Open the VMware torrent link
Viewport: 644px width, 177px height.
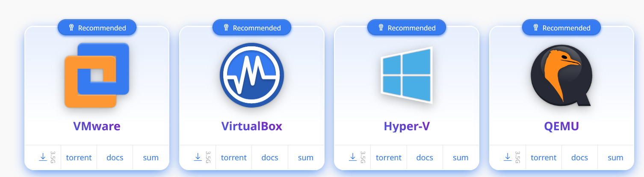pyautogui.click(x=79, y=158)
